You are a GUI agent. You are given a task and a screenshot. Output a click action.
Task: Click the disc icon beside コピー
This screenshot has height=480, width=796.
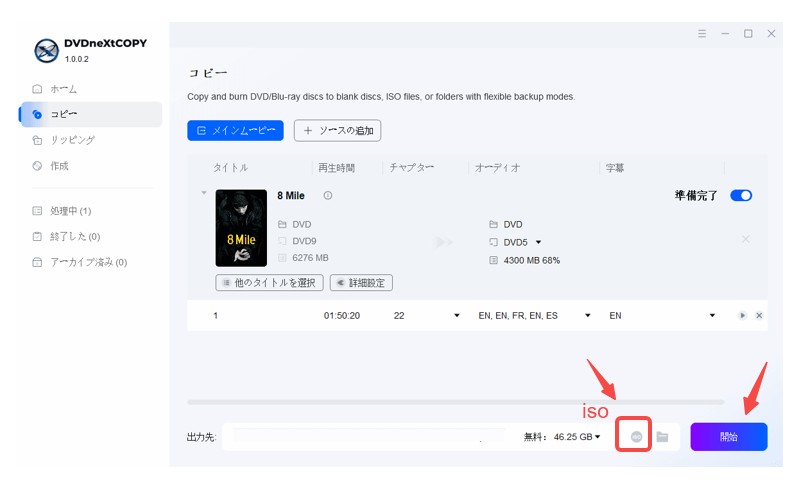point(37,114)
